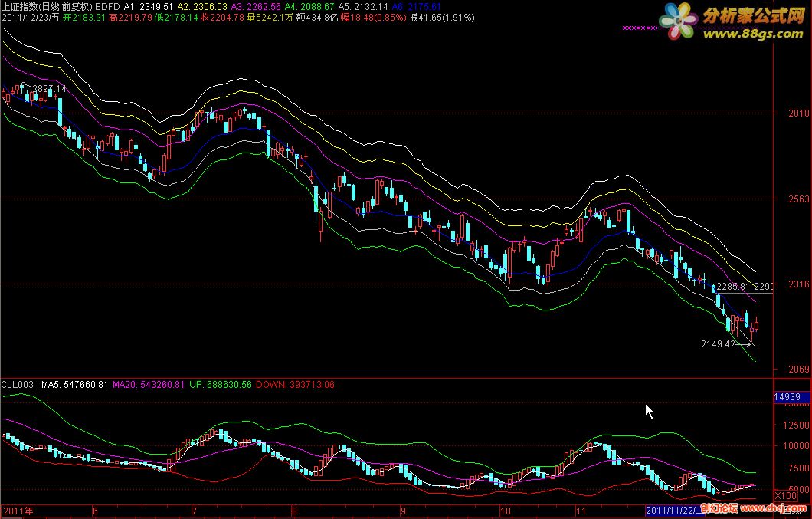
Task: Click the blue 14939 cursor value box
Action: 791,397
